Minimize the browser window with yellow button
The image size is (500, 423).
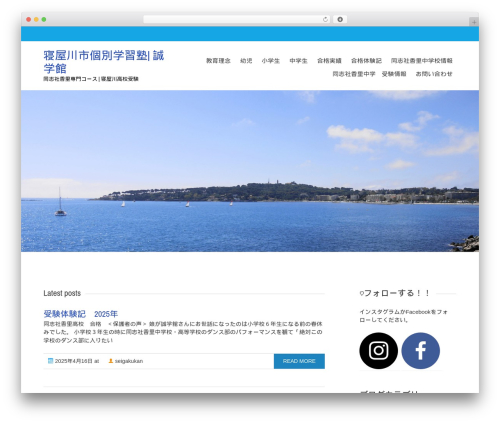(36, 20)
